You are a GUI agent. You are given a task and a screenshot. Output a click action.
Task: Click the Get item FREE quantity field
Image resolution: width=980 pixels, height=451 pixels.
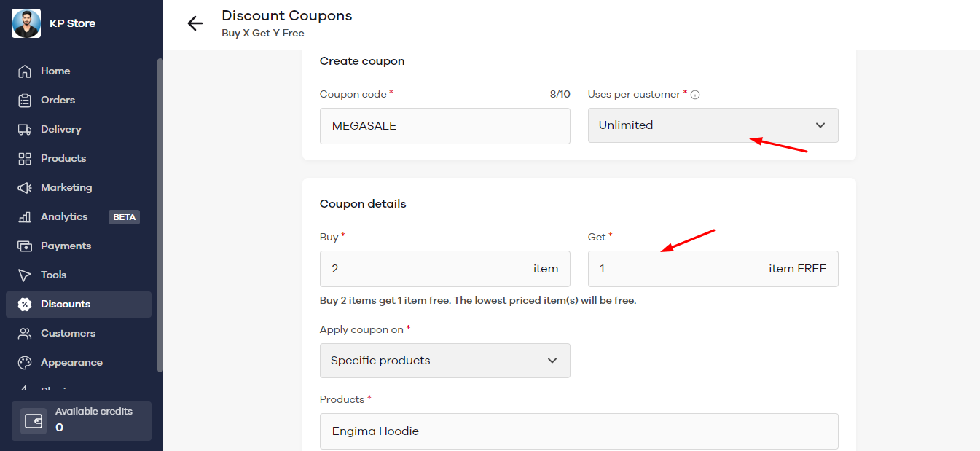coord(678,269)
